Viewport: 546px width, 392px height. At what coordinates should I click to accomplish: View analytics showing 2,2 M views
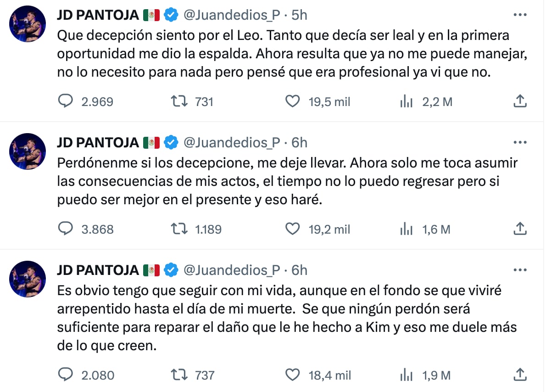click(x=407, y=101)
